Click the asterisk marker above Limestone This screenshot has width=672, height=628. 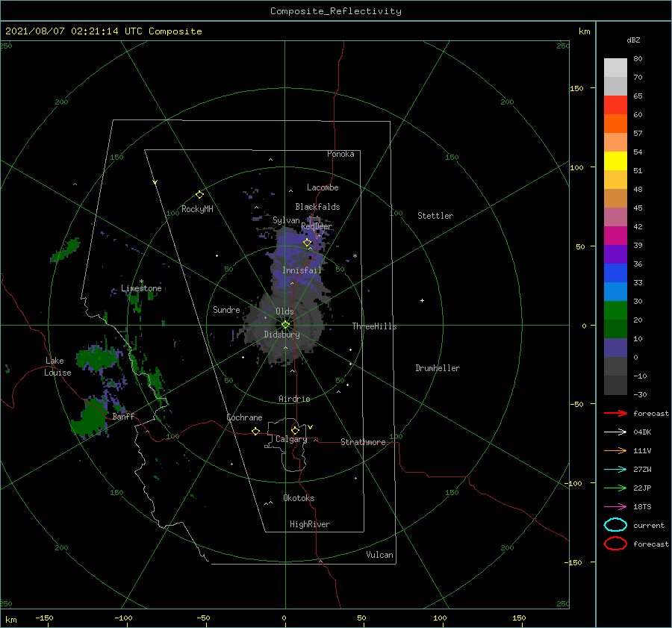[141, 282]
